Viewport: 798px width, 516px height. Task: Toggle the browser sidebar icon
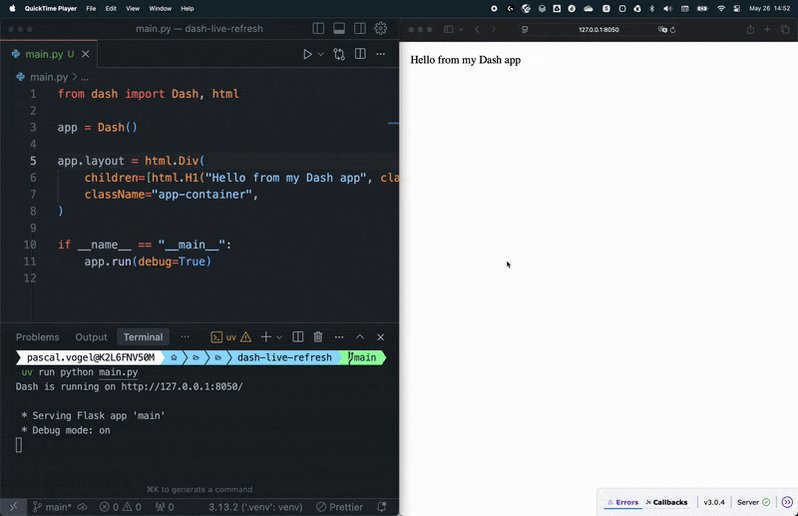[448, 30]
